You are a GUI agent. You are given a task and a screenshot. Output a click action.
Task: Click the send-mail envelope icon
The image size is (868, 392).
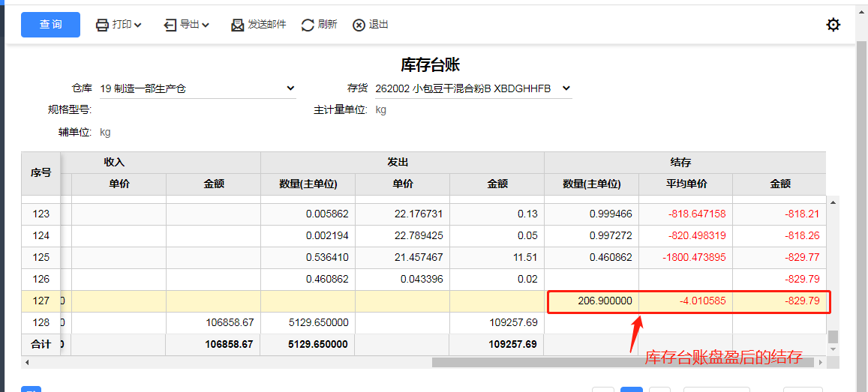tap(238, 25)
